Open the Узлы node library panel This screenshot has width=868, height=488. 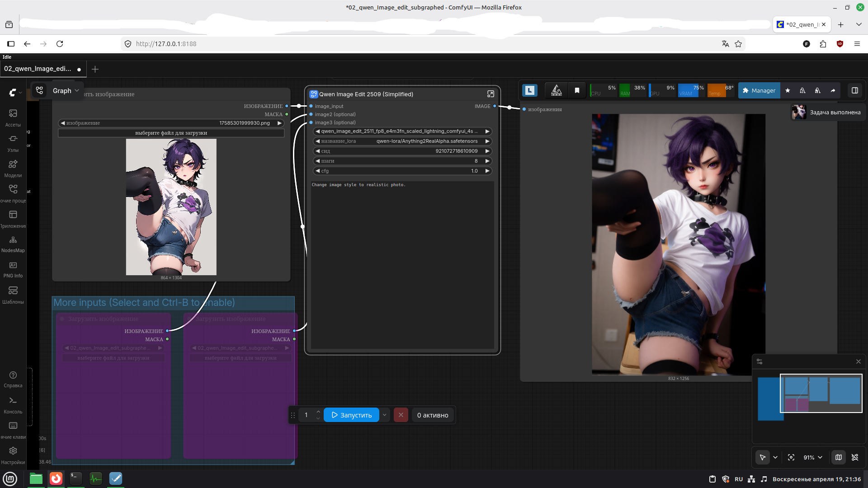[13, 143]
